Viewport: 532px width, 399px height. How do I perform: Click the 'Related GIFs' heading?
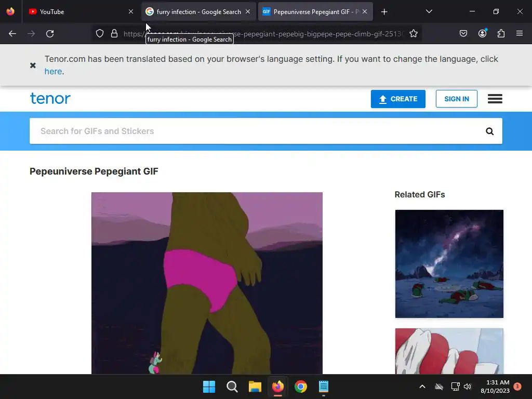tap(420, 194)
